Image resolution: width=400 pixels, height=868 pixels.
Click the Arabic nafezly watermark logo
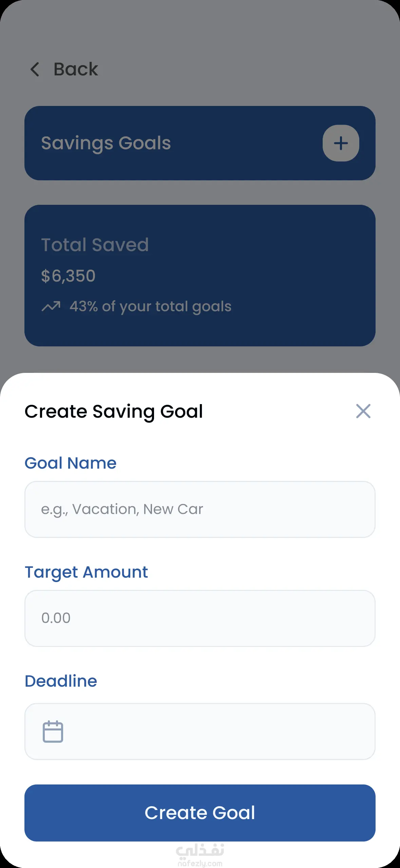click(x=200, y=850)
